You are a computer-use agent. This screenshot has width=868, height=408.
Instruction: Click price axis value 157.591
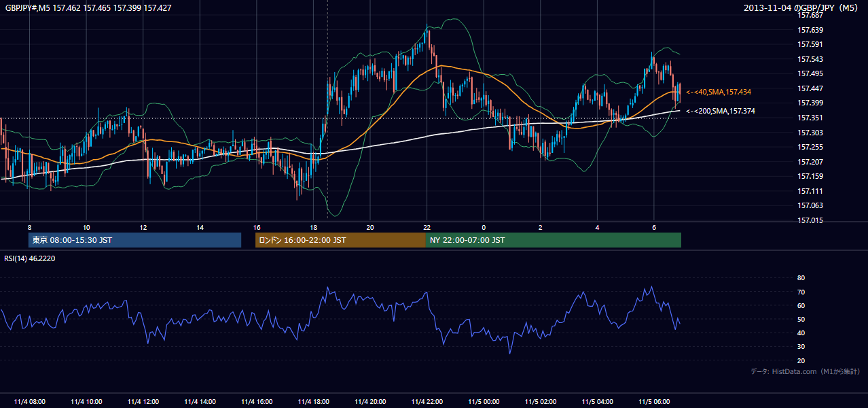810,45
